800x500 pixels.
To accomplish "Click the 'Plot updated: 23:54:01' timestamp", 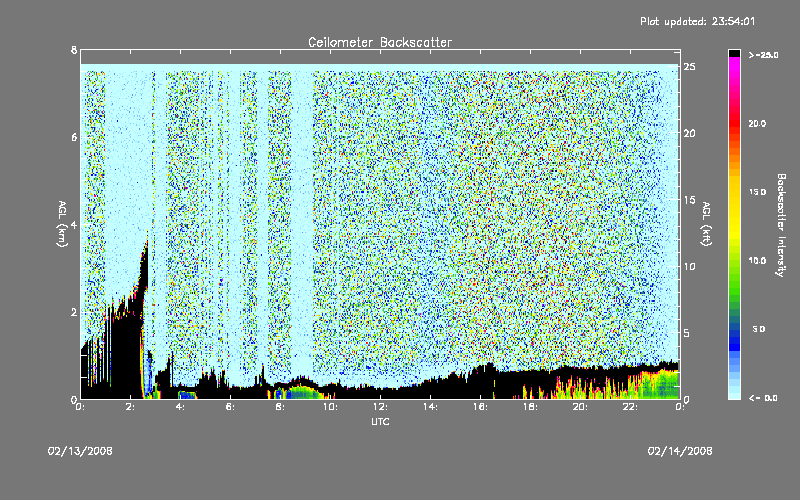I will (697, 21).
